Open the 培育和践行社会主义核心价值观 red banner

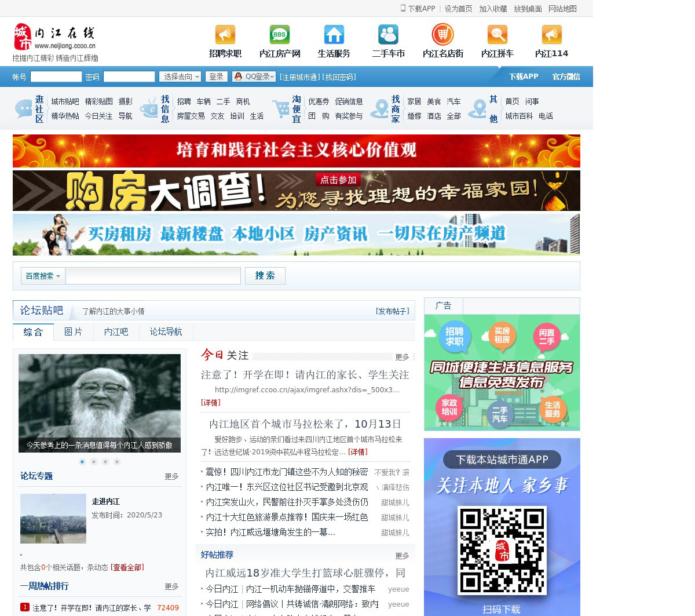[x=297, y=151]
